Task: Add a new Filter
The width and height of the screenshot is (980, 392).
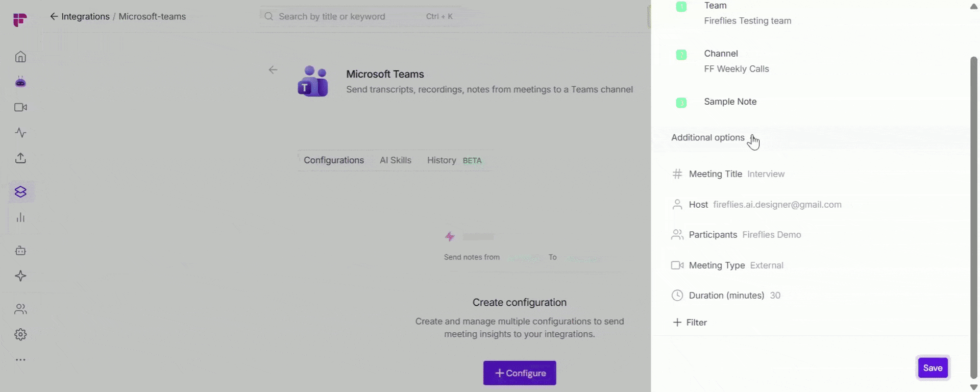Action: (x=690, y=323)
